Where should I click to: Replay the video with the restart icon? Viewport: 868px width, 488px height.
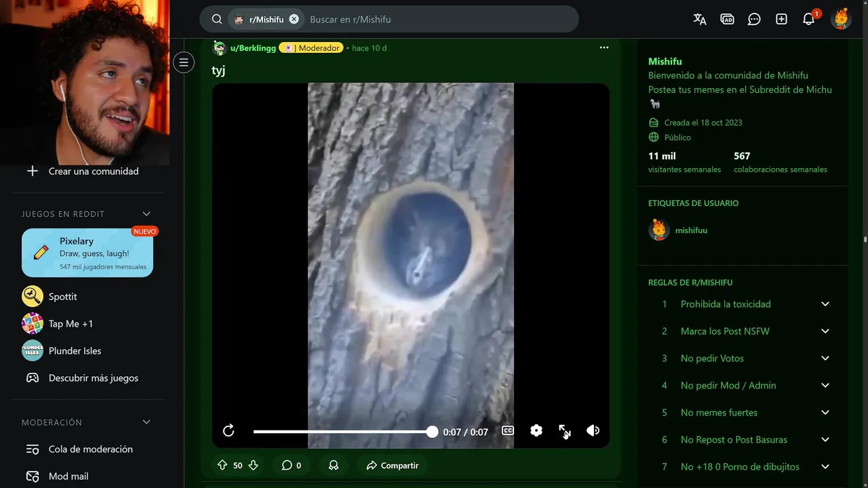pyautogui.click(x=229, y=430)
